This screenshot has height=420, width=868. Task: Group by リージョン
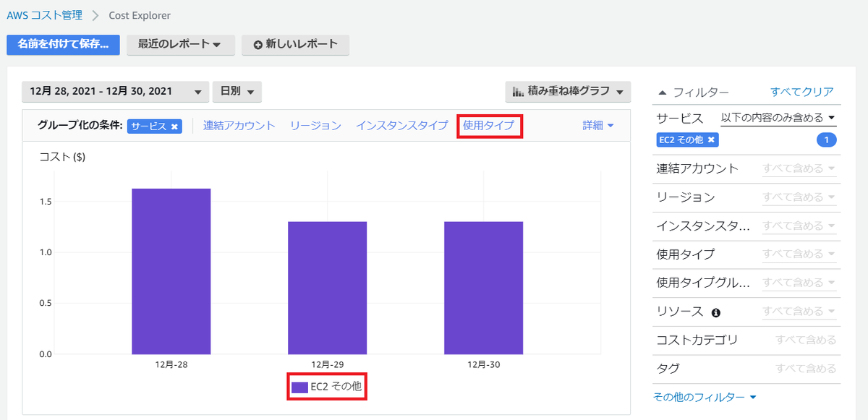tap(315, 125)
